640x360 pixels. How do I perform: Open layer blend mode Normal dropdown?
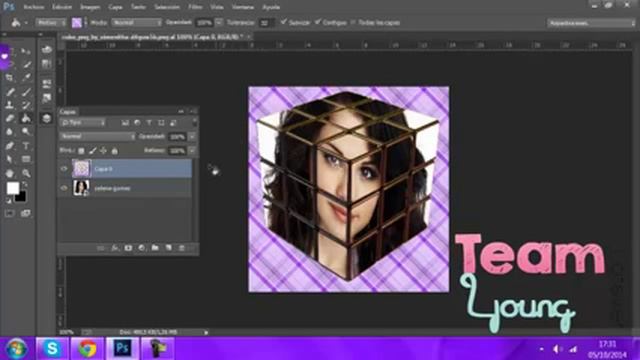pyautogui.click(x=97, y=136)
